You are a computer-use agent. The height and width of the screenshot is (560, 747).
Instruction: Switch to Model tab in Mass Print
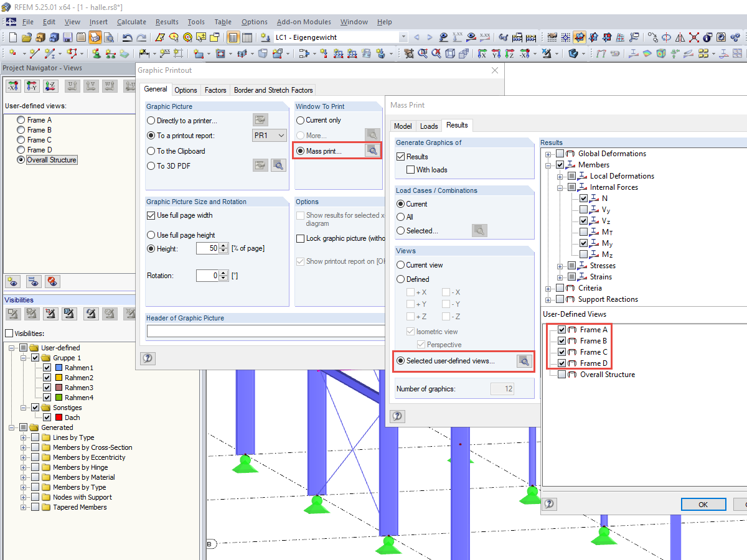click(x=403, y=126)
